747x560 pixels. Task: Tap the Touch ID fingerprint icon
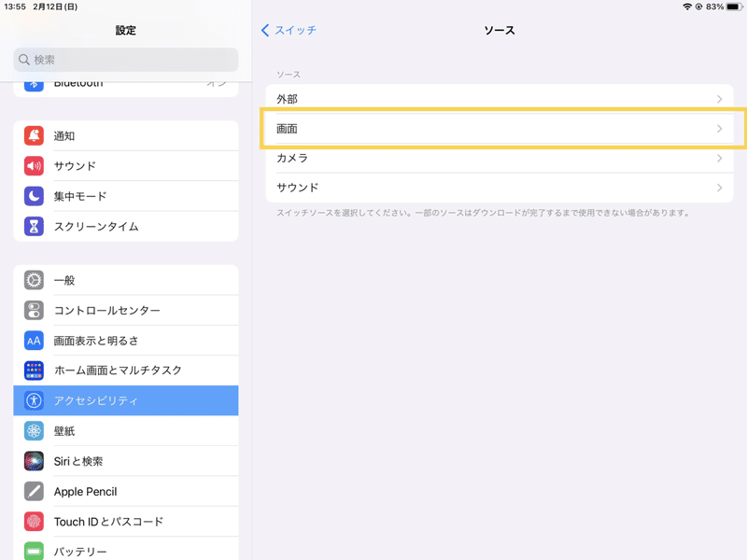35,522
